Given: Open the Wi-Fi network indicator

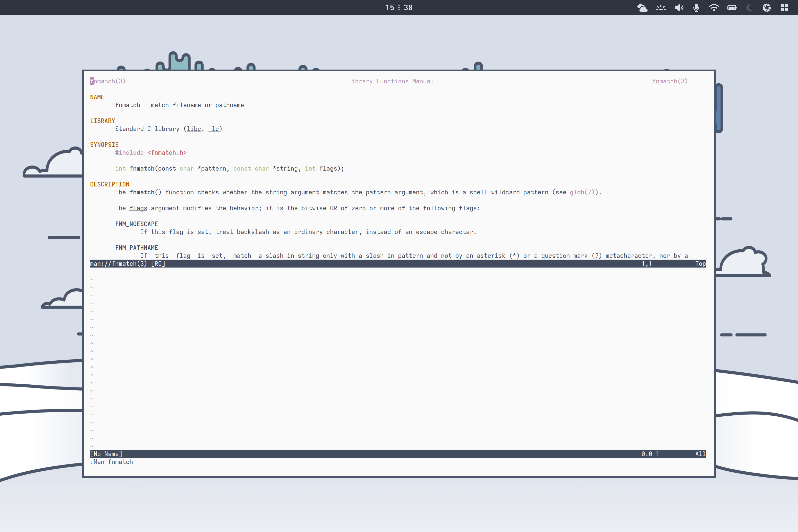Looking at the screenshot, I should coord(714,7).
